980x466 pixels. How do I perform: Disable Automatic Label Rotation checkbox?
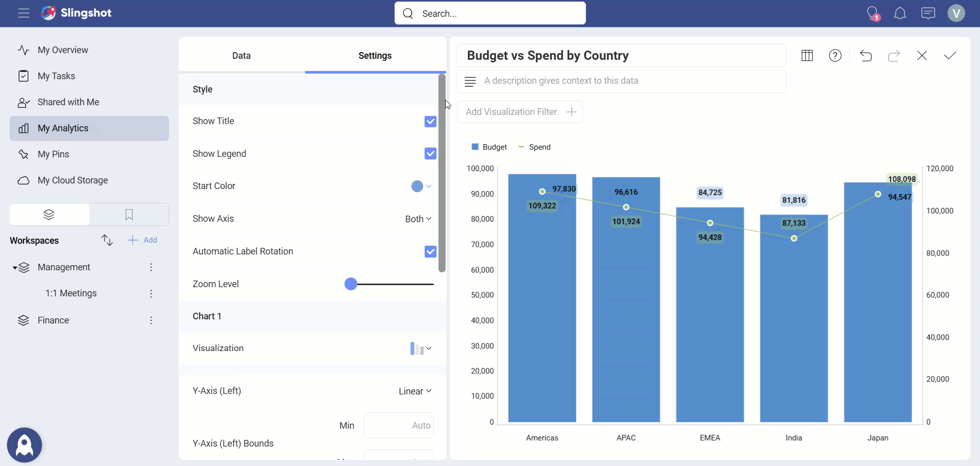pyautogui.click(x=430, y=251)
